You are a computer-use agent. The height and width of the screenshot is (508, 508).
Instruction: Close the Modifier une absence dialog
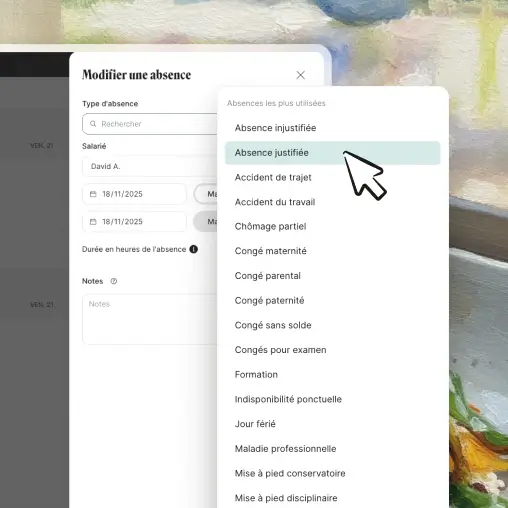tap(300, 75)
